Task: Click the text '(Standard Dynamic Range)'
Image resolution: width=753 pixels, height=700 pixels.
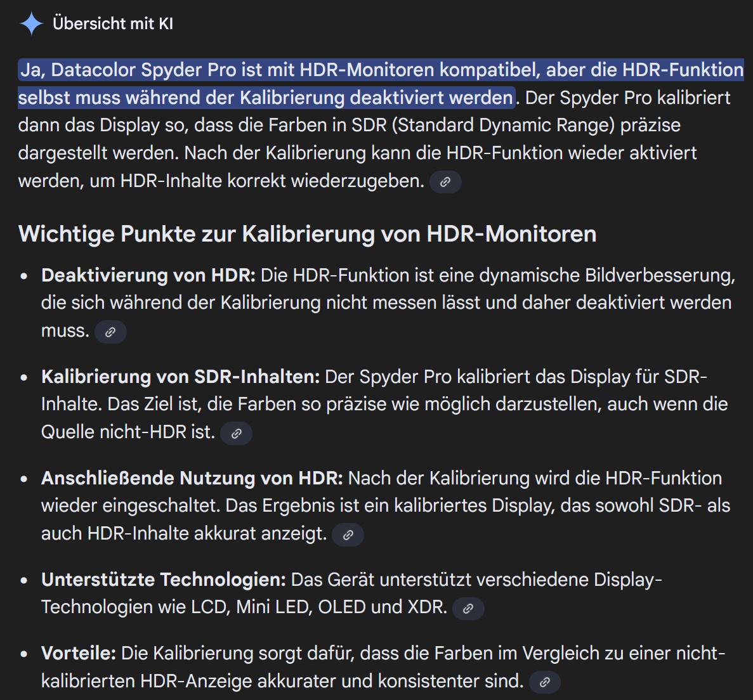Action: 503,126
